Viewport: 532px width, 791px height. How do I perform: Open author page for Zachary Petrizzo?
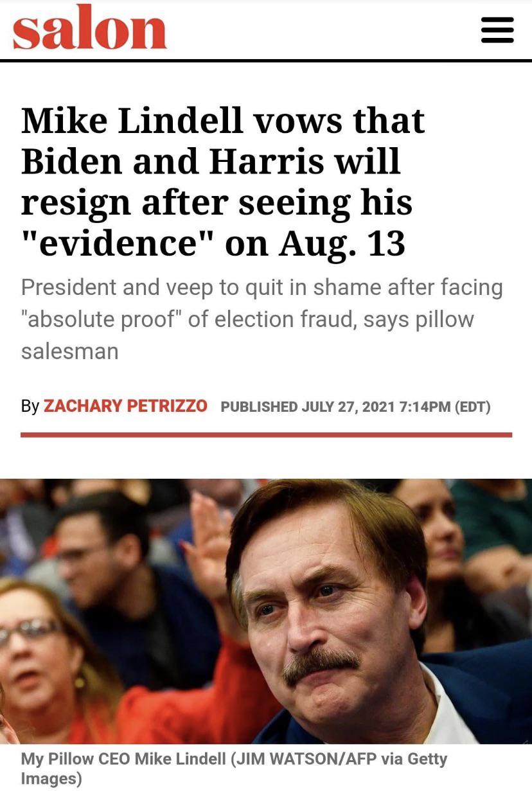tap(125, 406)
